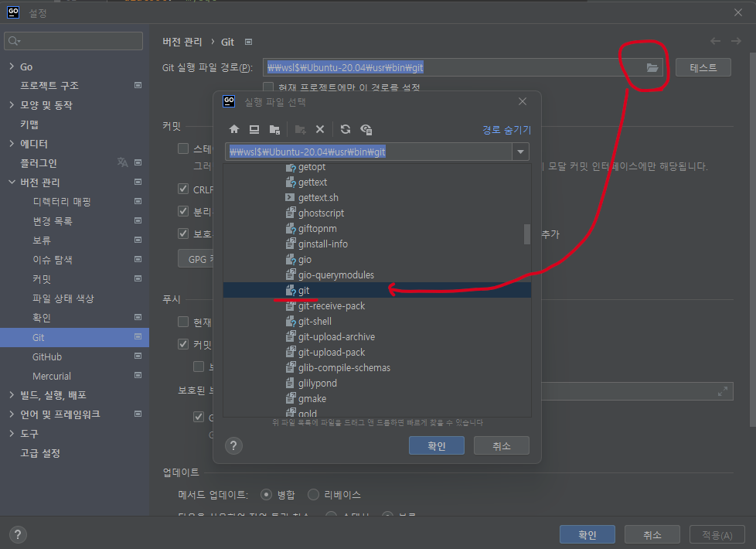
Task: Click the settings search field
Action: point(73,41)
